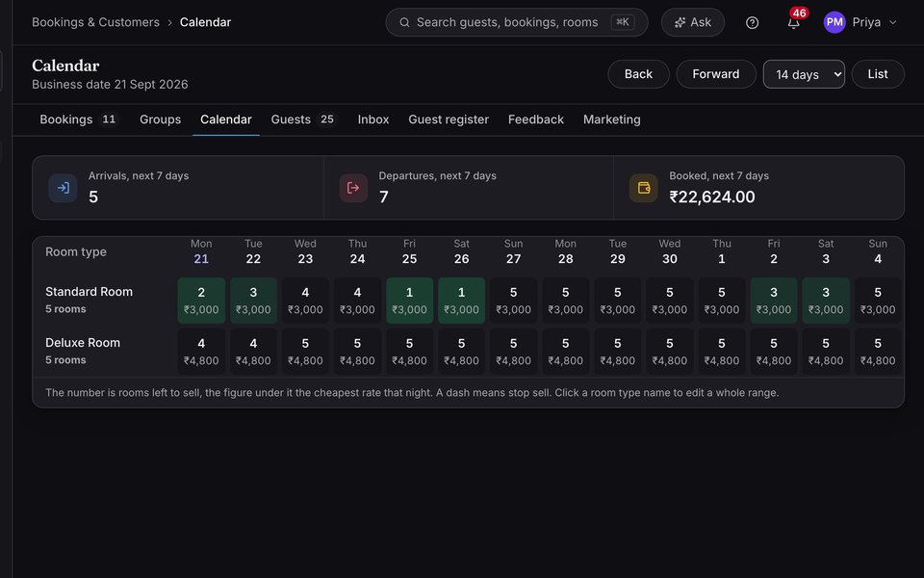
Task: Click the Standard Room type name
Action: (x=89, y=291)
